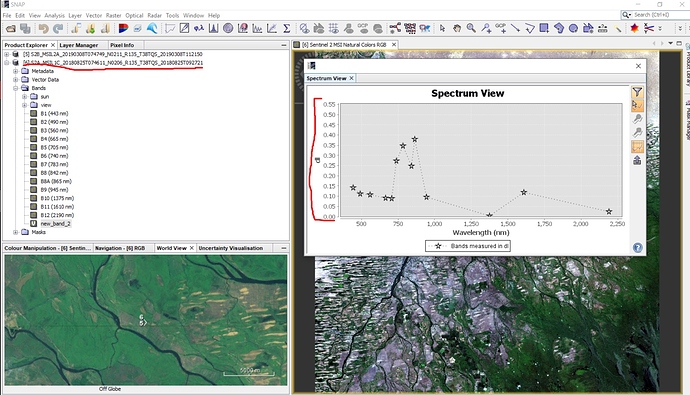The width and height of the screenshot is (690, 395).
Task: Select band B12 (2190 nm)
Action: tap(57, 215)
